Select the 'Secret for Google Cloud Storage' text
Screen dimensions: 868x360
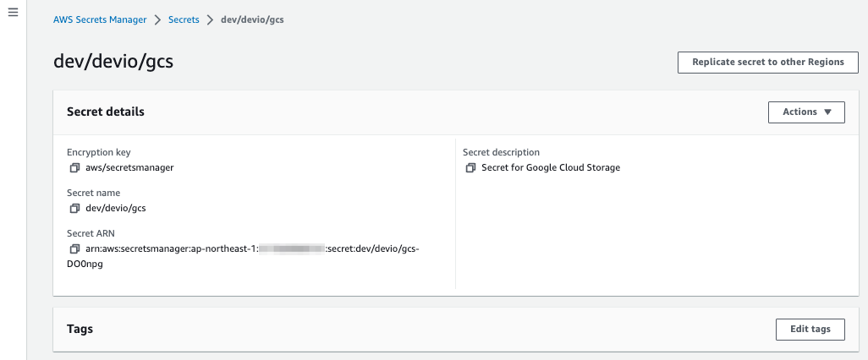[551, 167]
